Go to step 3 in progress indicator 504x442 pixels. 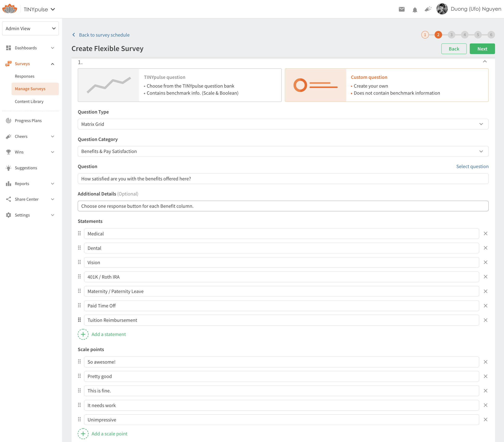click(451, 35)
